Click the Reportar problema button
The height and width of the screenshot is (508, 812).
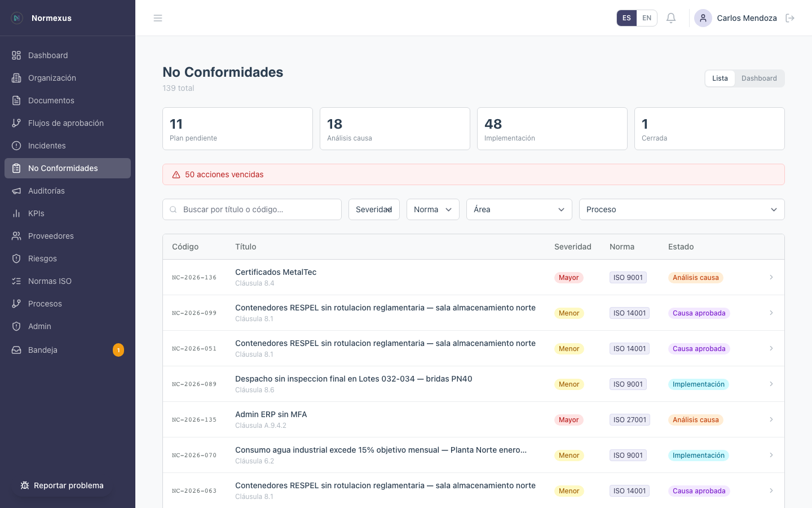pyautogui.click(x=62, y=485)
